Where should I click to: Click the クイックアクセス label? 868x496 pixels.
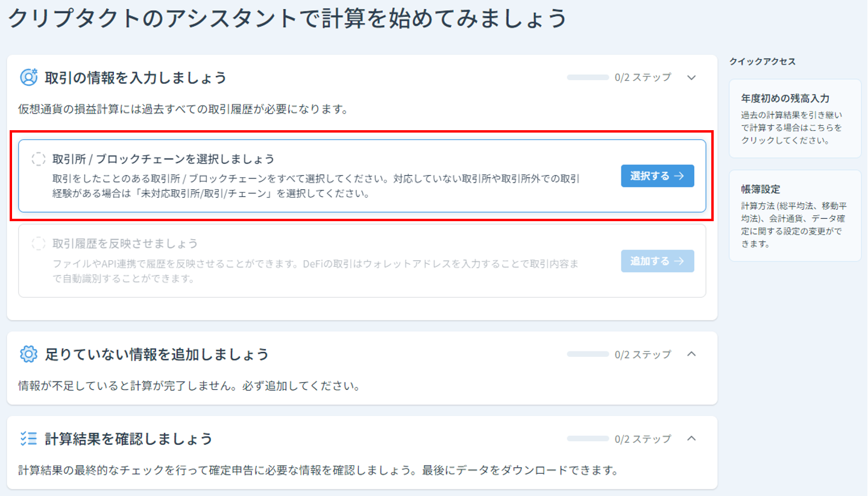[x=763, y=61]
